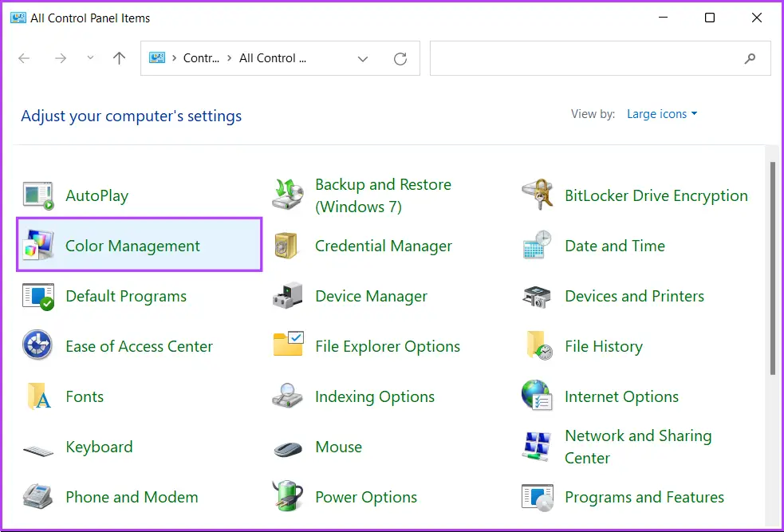
Task: Open Device Manager icon
Action: [287, 296]
